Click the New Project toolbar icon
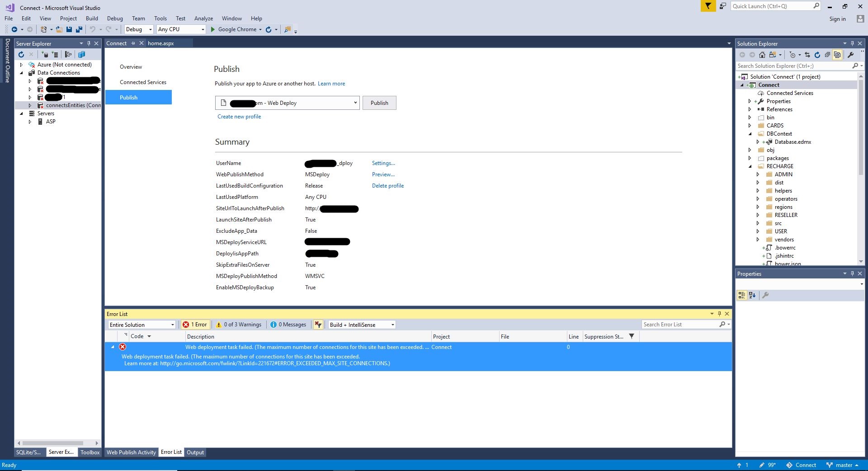Viewport: 868px width, 471px height. point(44,29)
